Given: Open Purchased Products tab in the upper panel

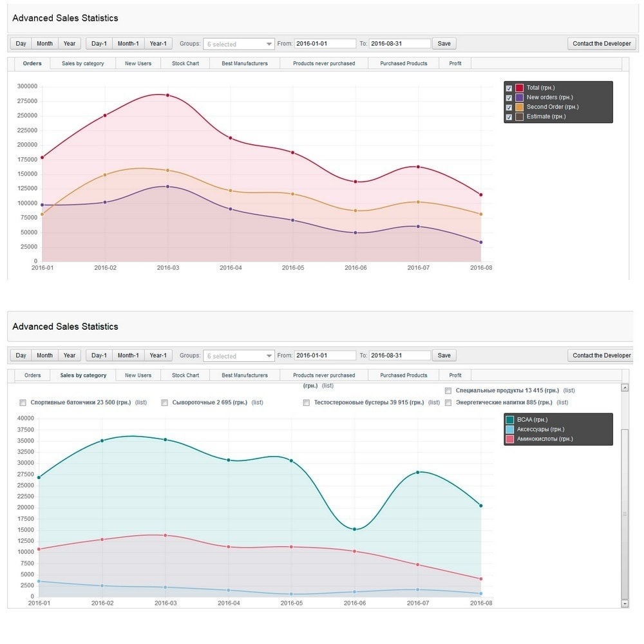Looking at the screenshot, I should click(404, 63).
